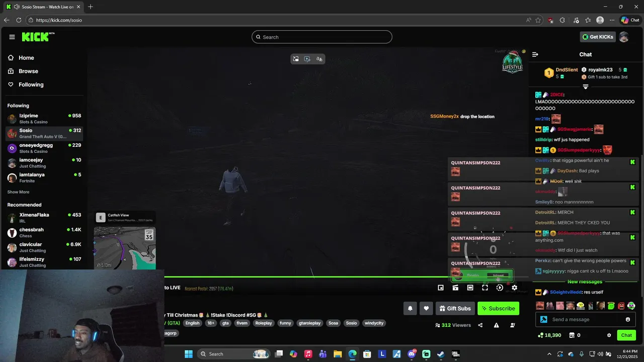Screen dimensions: 644x362
Task: Expand Following list with Show More
Action: coord(18,192)
